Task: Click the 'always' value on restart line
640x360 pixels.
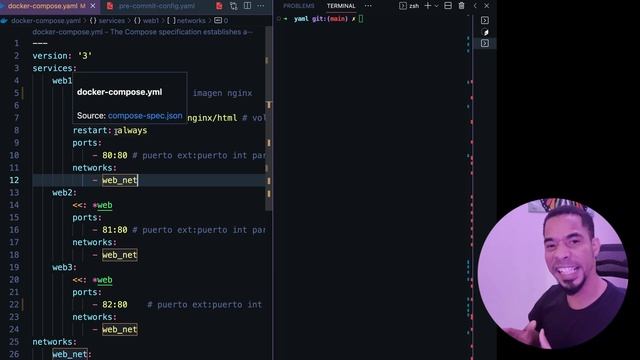Action: (132, 131)
